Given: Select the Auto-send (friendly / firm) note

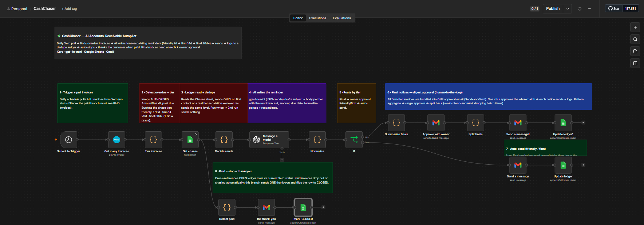Looking at the screenshot, I should 545,148.
